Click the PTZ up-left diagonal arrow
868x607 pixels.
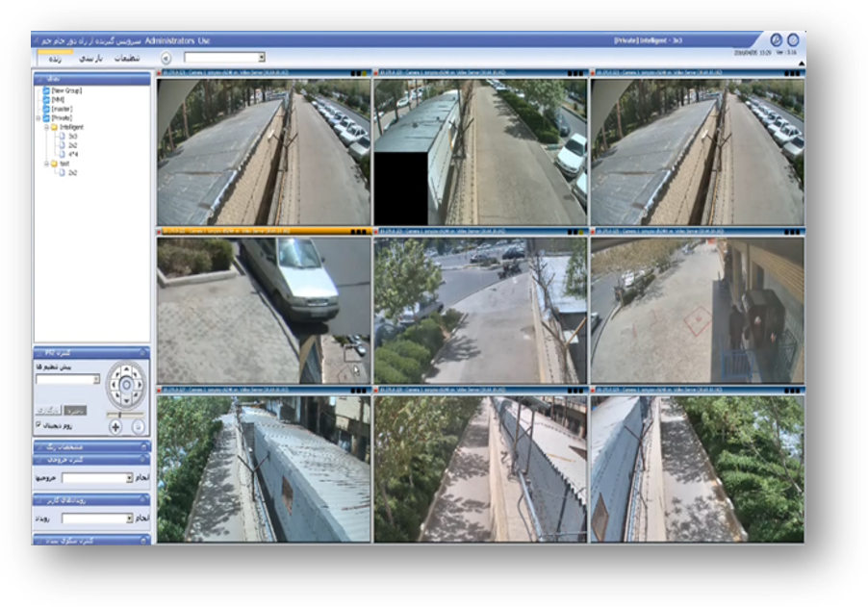coord(115,373)
